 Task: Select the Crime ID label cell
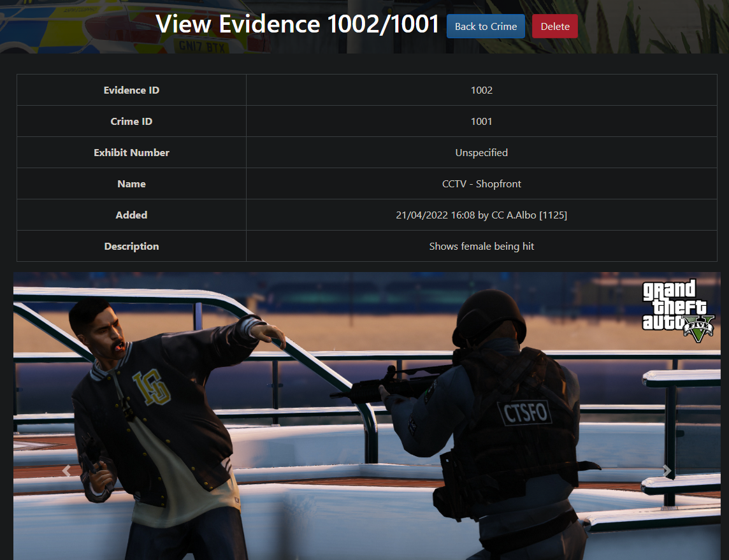pyautogui.click(x=131, y=121)
